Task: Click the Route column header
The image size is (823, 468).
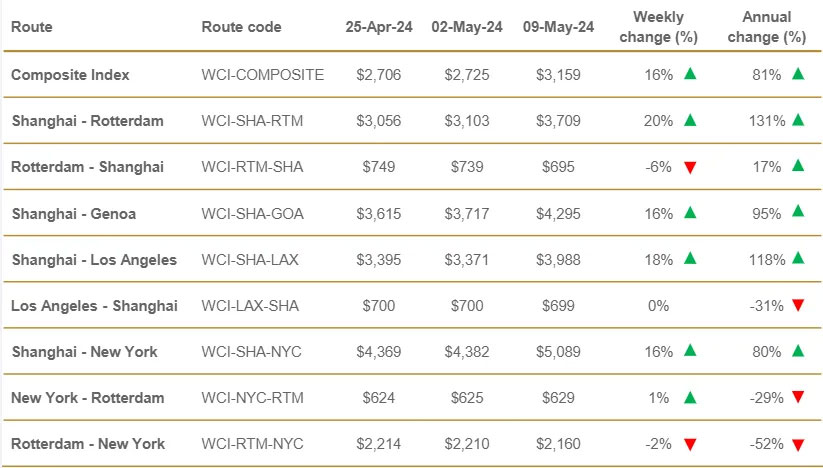Action: (x=31, y=27)
